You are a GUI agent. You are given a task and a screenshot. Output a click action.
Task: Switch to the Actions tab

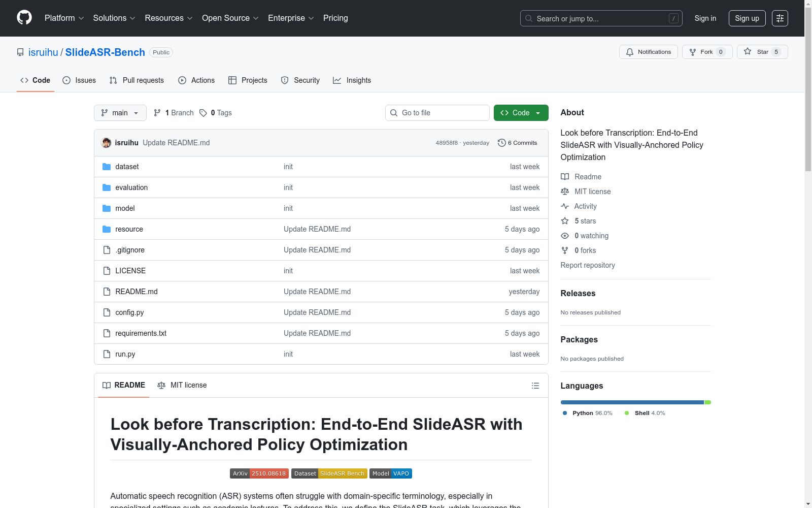(x=196, y=80)
